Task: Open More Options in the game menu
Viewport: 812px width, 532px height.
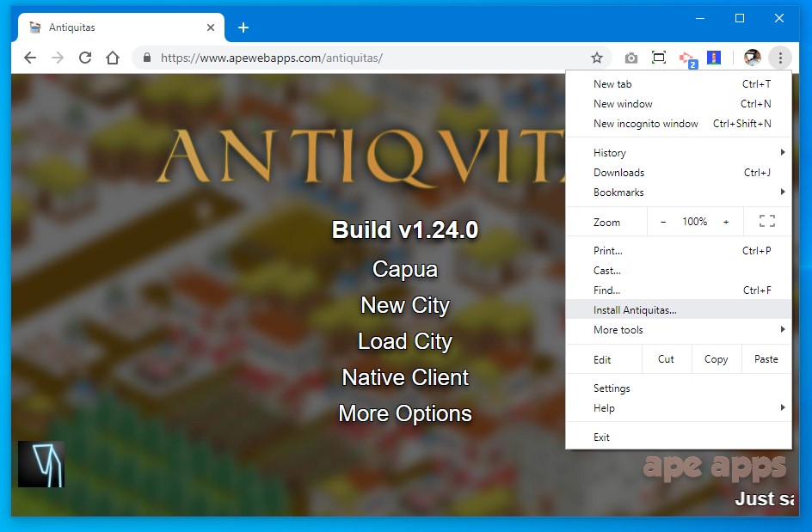Action: coord(405,413)
